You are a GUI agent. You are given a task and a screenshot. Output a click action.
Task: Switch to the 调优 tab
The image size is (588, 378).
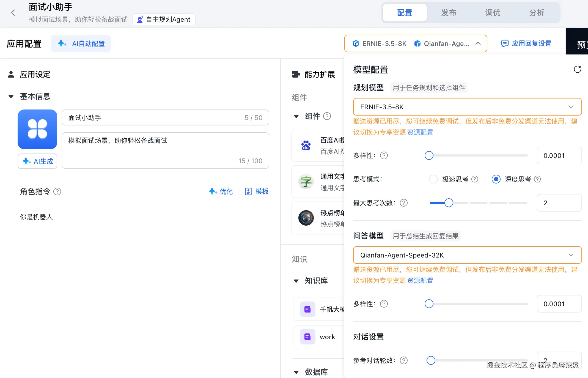tap(493, 12)
